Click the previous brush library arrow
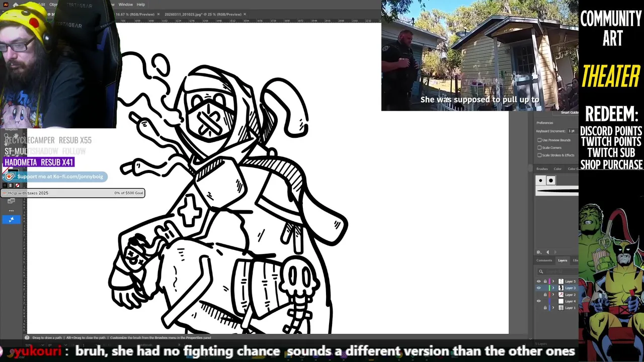Screen dimensions: 644x362 point(547,252)
